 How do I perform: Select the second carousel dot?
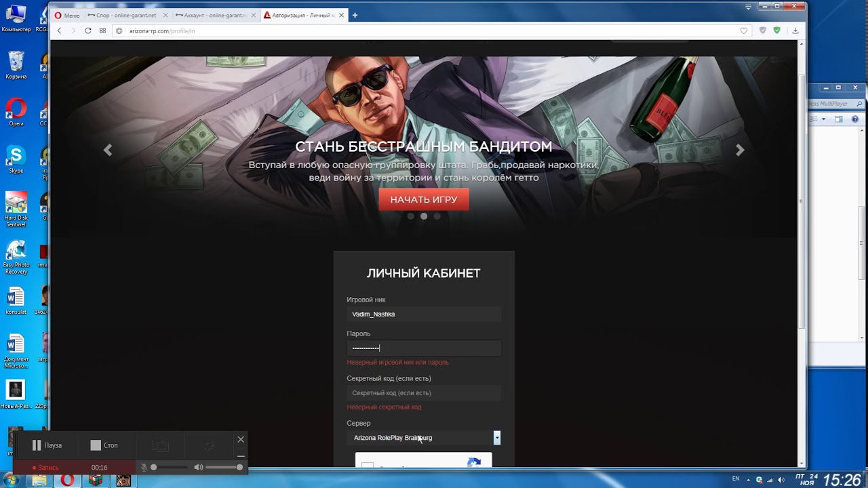click(x=424, y=216)
